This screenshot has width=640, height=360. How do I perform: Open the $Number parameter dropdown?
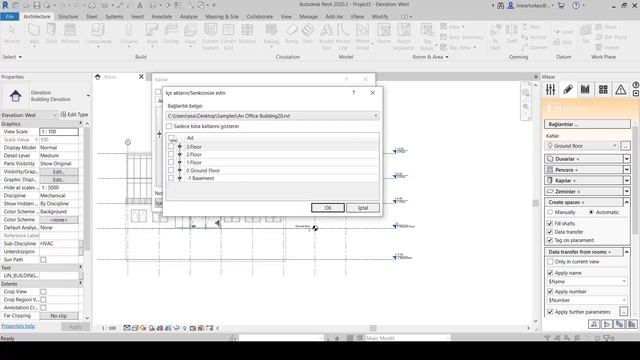pyautogui.click(x=624, y=300)
